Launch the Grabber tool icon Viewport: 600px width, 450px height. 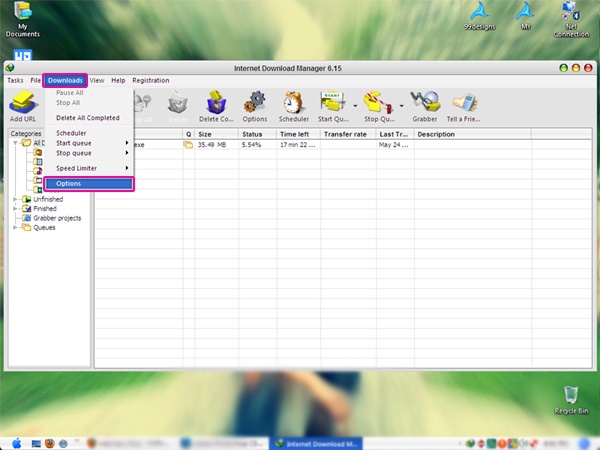pos(425,102)
